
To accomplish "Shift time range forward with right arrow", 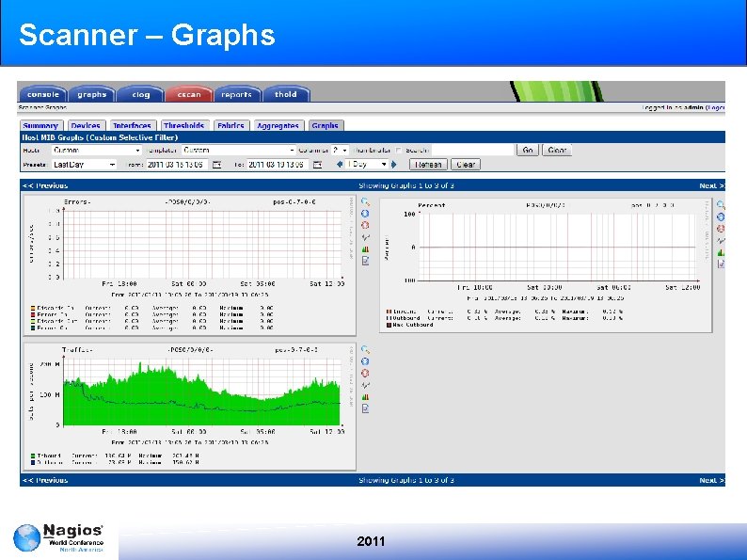I will pos(394,165).
